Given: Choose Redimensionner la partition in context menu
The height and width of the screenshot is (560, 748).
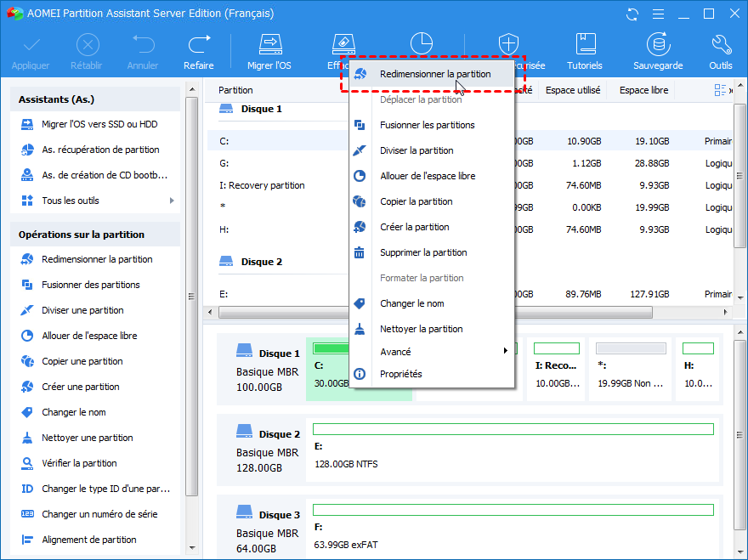Looking at the screenshot, I should click(432, 74).
